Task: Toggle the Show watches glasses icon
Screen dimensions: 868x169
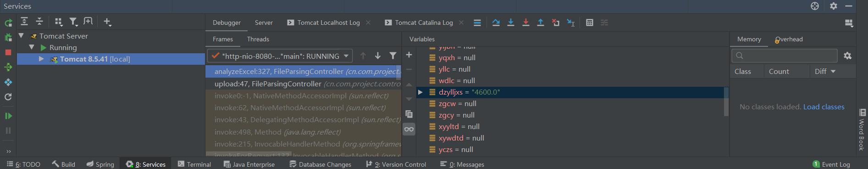Action: (x=409, y=129)
